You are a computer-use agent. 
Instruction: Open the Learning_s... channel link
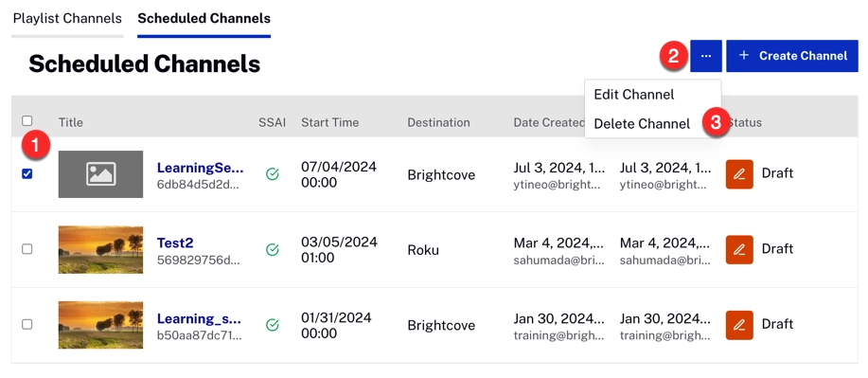click(x=200, y=318)
